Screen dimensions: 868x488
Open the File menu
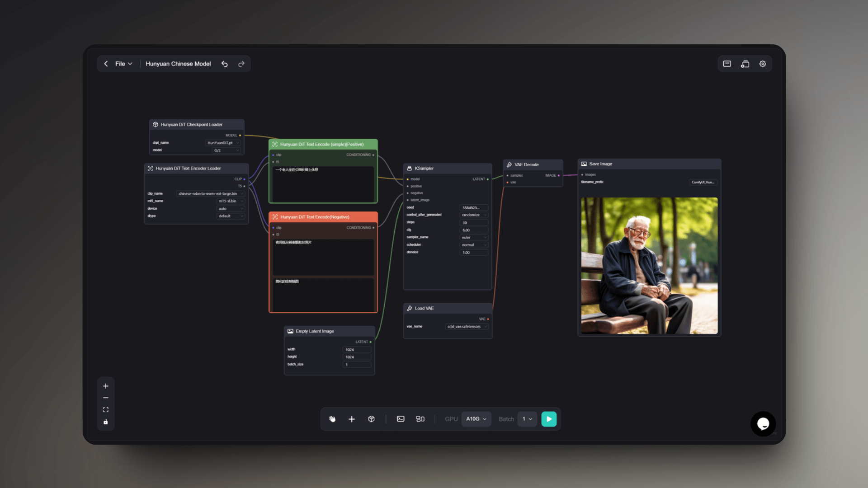pyautogui.click(x=123, y=64)
